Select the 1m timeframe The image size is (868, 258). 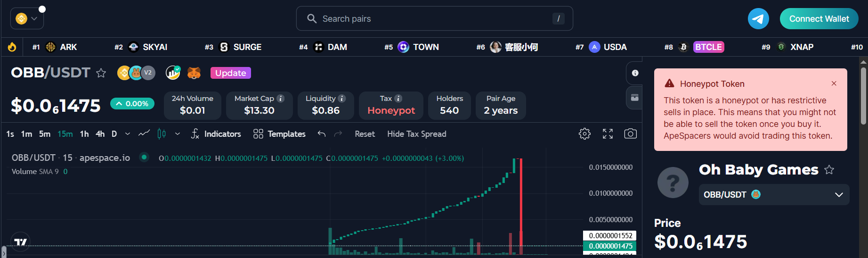point(26,134)
